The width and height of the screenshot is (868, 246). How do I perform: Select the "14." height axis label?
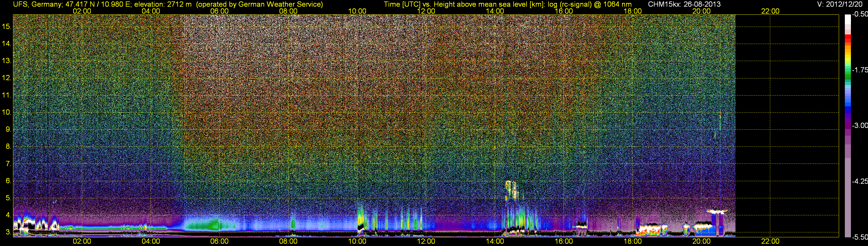pos(7,44)
